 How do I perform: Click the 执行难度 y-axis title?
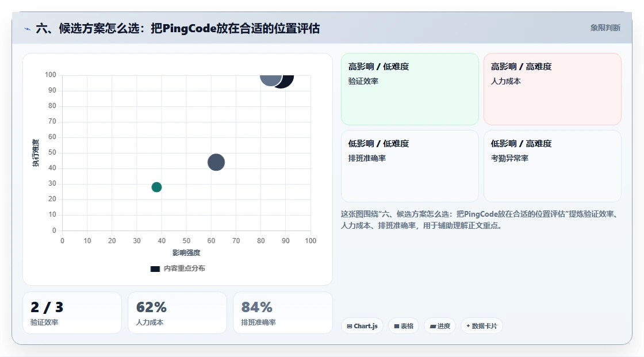(36, 153)
